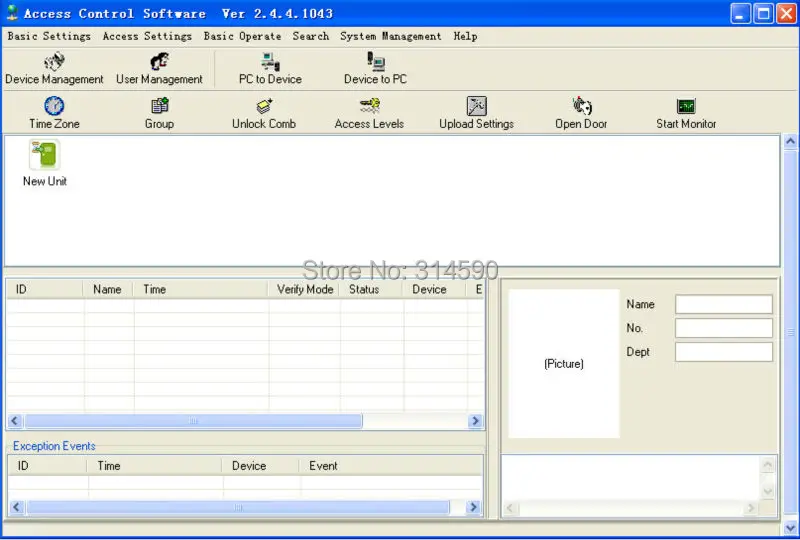The width and height of the screenshot is (800, 540).
Task: Click the No. input field
Action: [x=723, y=328]
